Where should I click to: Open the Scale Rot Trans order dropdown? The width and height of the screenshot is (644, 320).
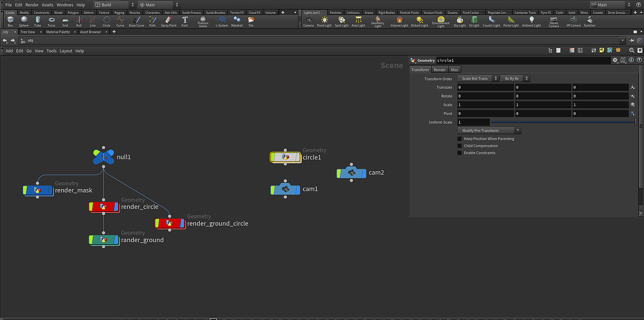[477, 78]
